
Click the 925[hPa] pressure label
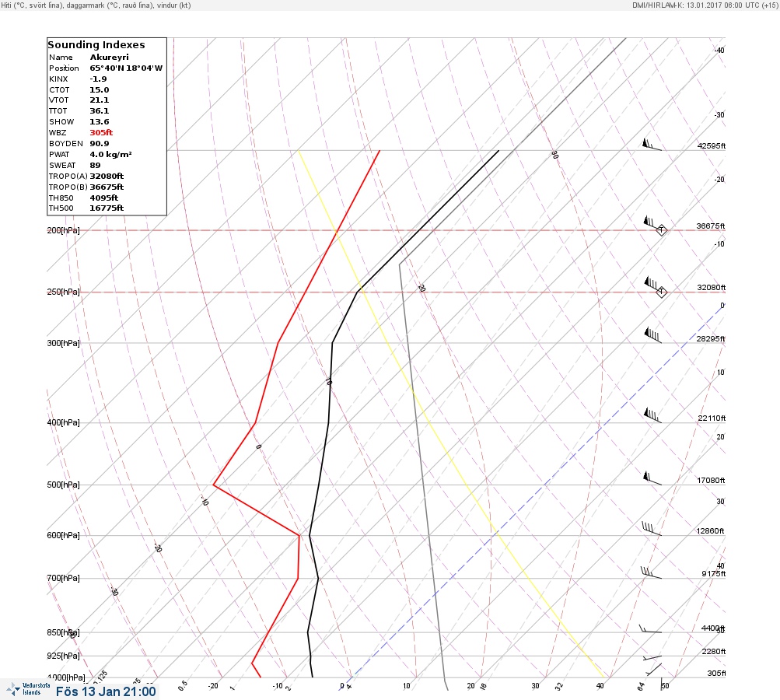[x=63, y=656]
